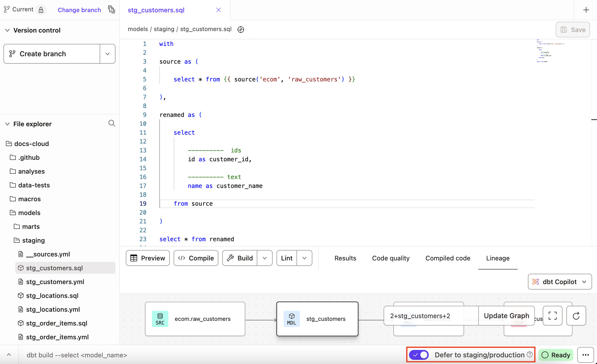Open the Build button dropdown options
The image size is (597, 364).
(265, 258)
